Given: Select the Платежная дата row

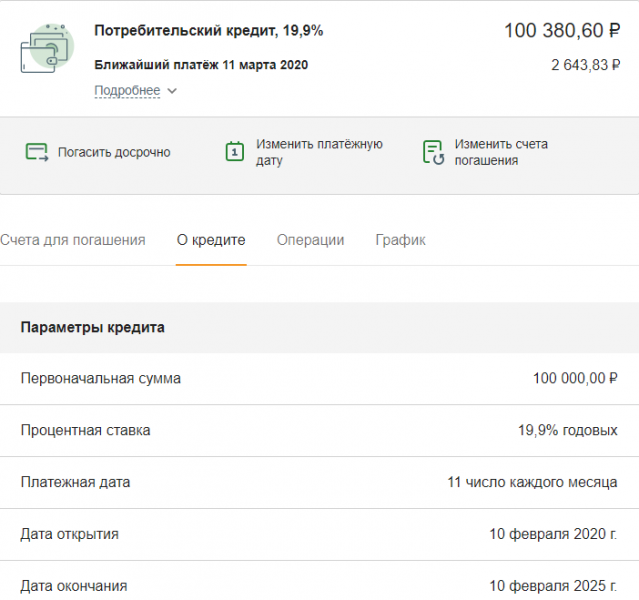Looking at the screenshot, I should 320,483.
